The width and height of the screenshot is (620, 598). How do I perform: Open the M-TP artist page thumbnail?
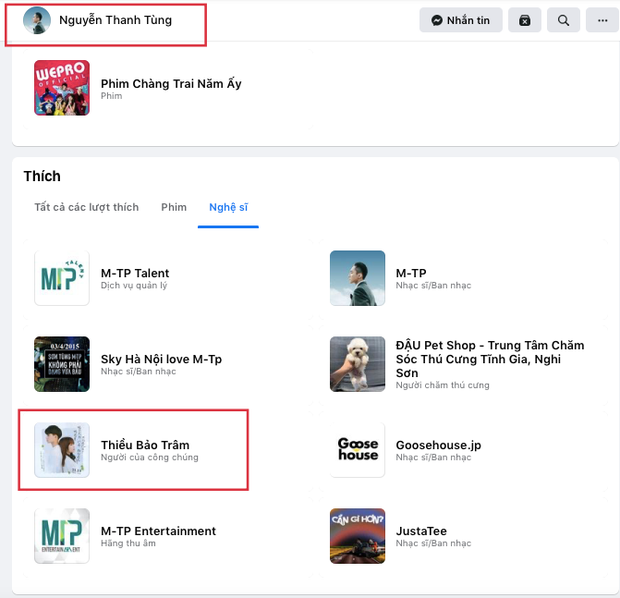(x=357, y=278)
